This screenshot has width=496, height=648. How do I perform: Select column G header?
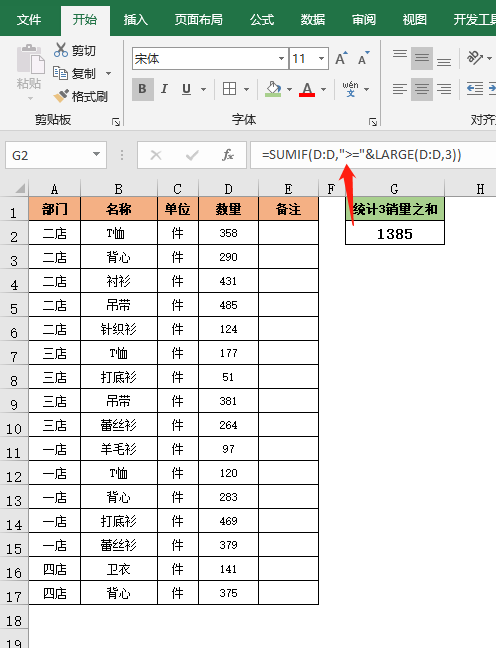click(395, 189)
